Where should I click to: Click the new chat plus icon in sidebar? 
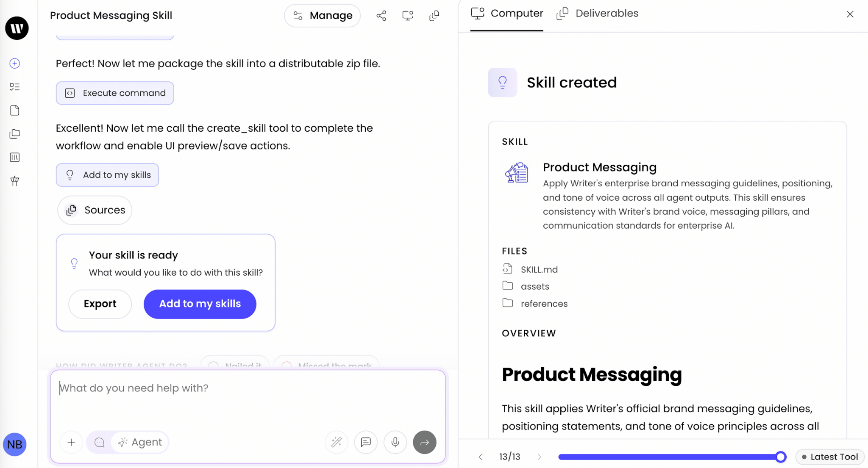click(15, 64)
